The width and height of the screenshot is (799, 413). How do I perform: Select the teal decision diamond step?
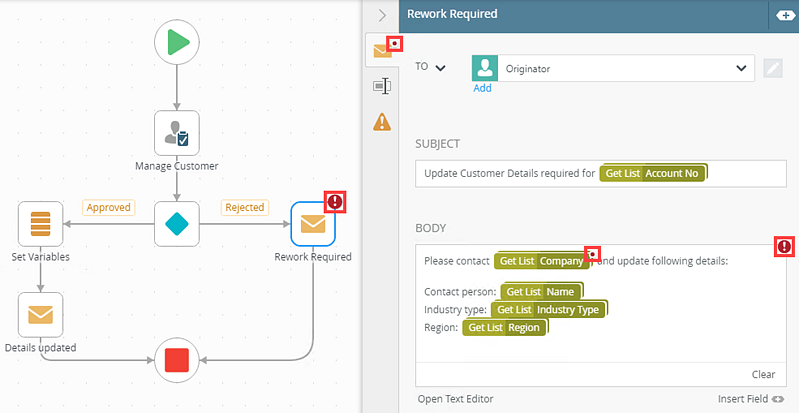[x=177, y=223]
